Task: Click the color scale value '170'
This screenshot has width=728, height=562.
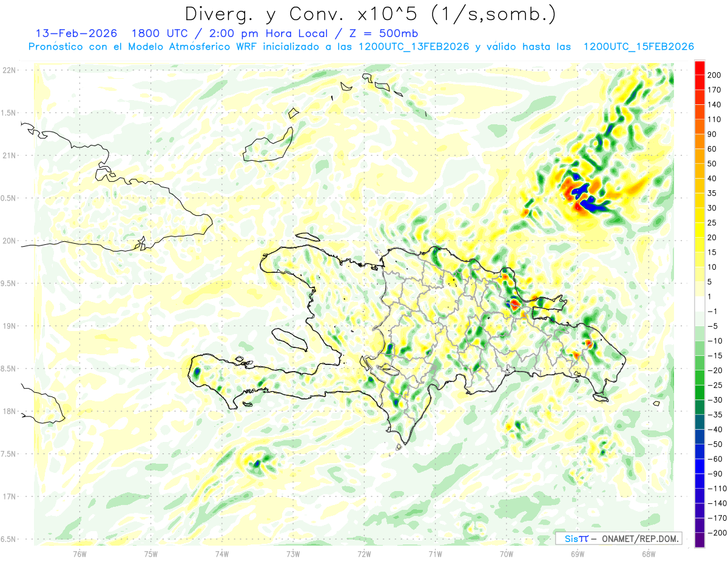Action: pos(715,90)
